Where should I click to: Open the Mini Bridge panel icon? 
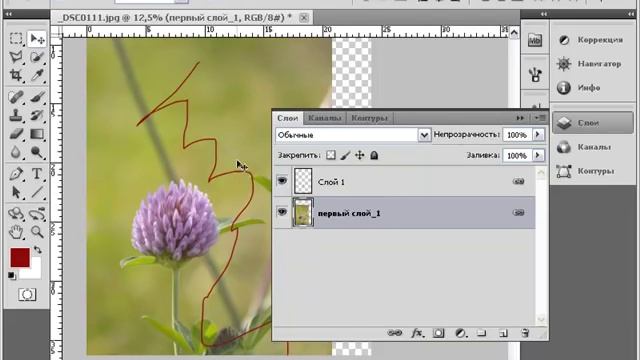535,40
